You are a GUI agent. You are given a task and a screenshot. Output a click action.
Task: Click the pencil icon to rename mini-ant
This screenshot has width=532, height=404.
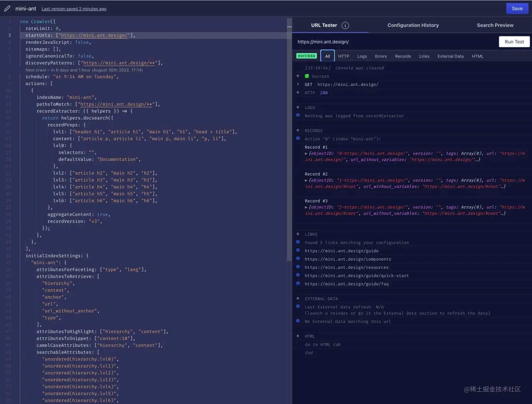7,9
